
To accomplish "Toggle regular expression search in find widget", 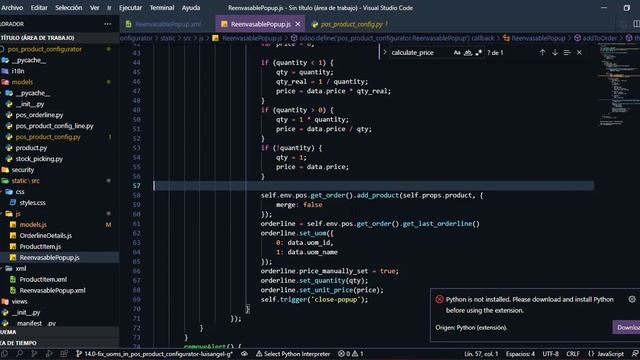I will pyautogui.click(x=478, y=53).
